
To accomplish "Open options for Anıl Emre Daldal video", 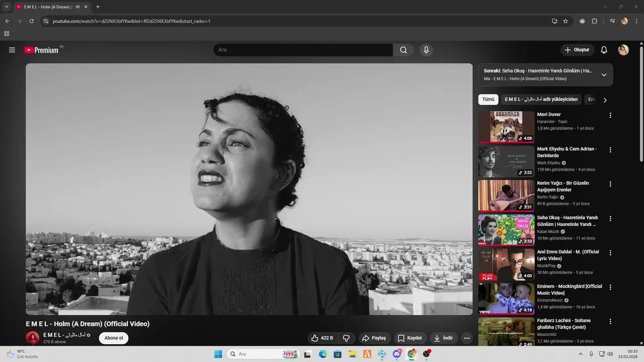I will [610, 253].
